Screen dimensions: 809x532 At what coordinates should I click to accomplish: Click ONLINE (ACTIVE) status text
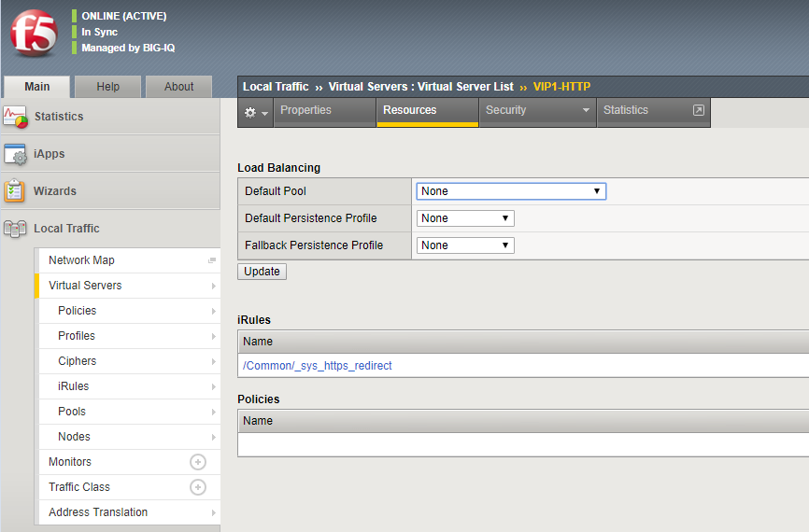(124, 16)
